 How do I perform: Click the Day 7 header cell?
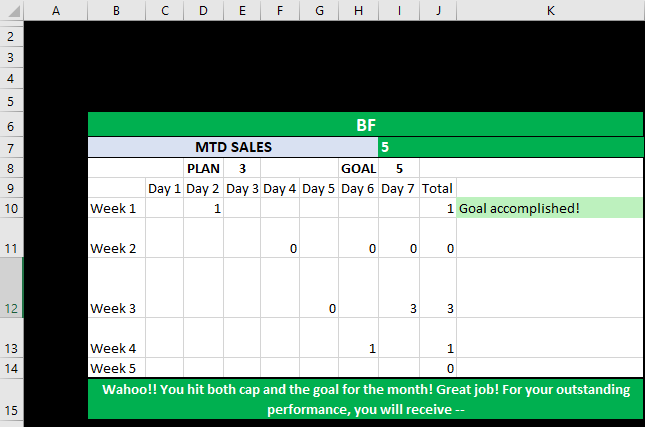398,188
